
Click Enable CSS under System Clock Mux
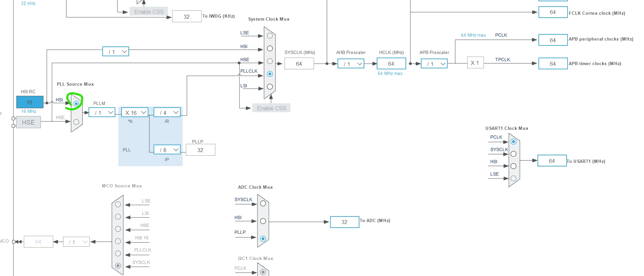272,108
